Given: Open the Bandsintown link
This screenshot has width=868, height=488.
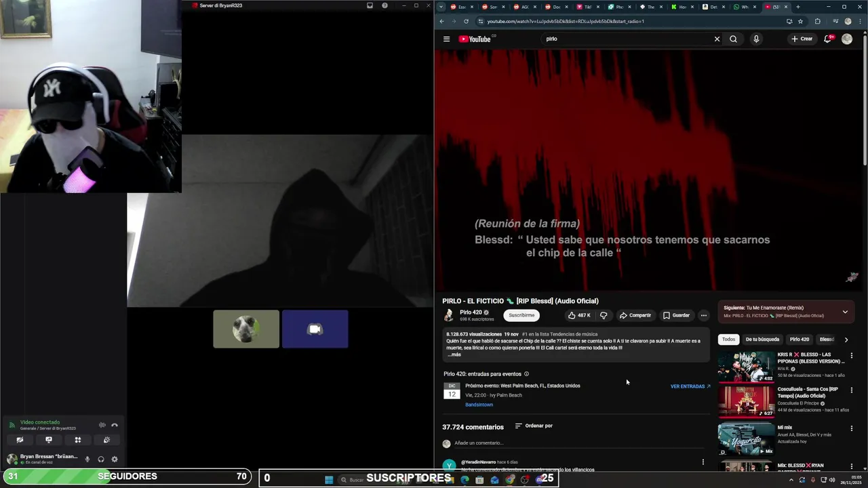Looking at the screenshot, I should click(479, 405).
